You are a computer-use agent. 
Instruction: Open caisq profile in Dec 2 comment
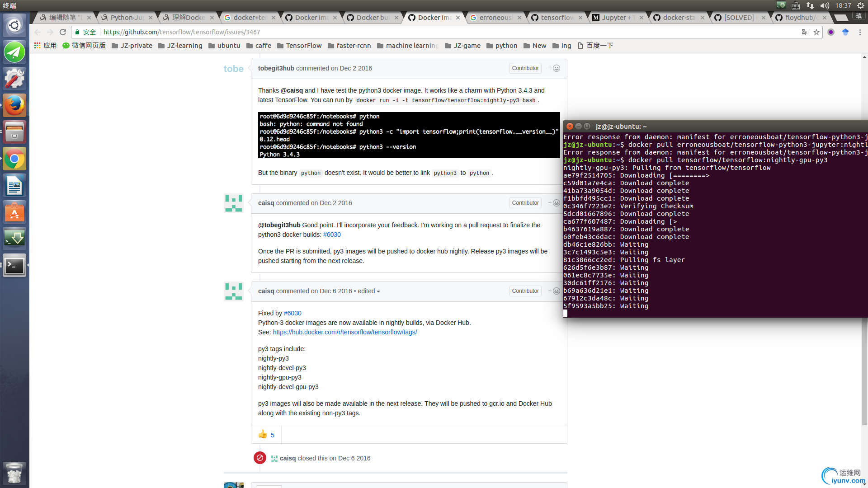click(266, 203)
